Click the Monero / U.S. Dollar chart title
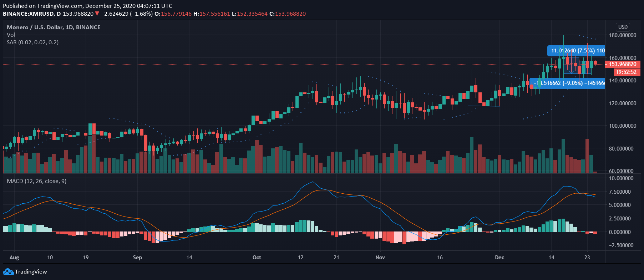This screenshot has height=280, width=644. [54, 27]
